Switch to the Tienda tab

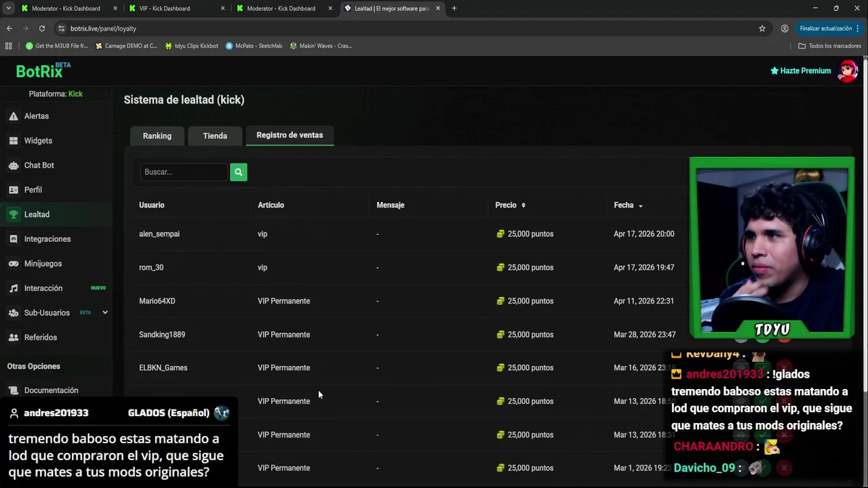pyautogui.click(x=215, y=136)
